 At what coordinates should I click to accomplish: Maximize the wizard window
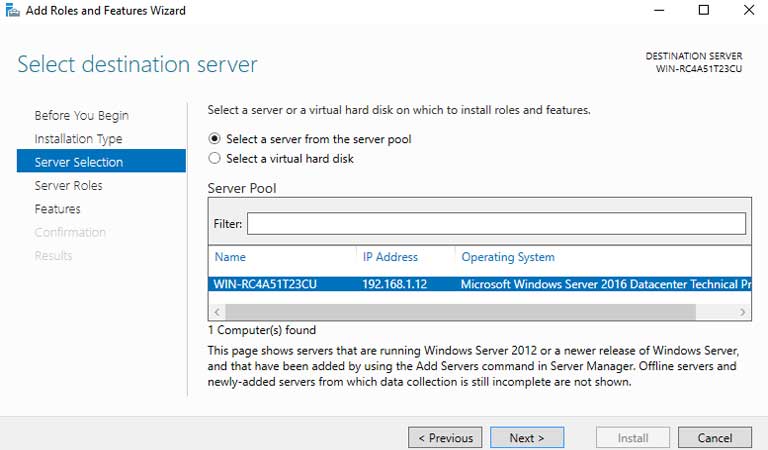click(703, 11)
